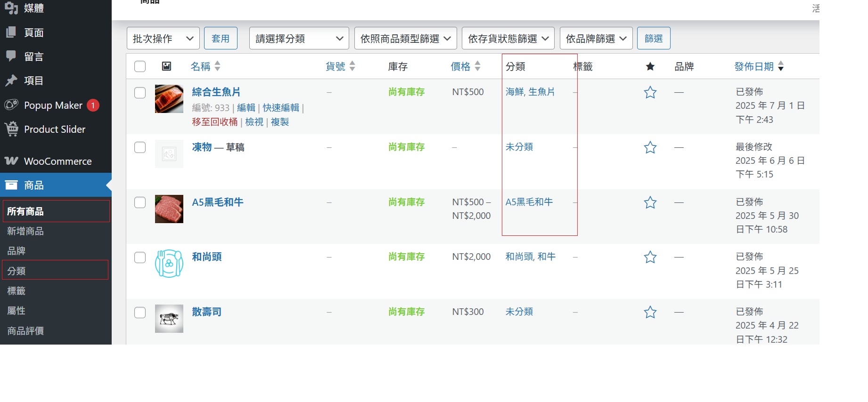
Task: Open the 請選擇分類 category dropdown
Action: click(x=299, y=38)
